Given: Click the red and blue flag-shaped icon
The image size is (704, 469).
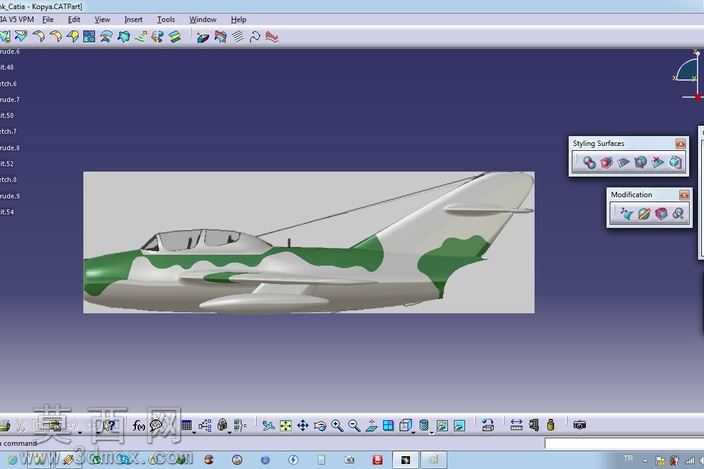Looking at the screenshot, I should click(x=220, y=37).
